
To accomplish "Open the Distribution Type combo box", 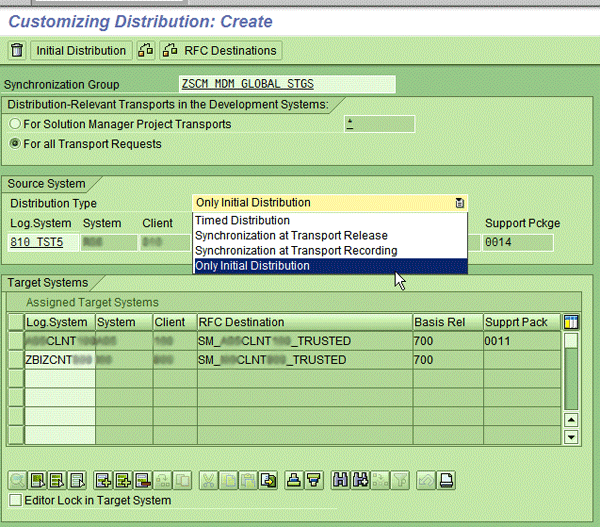I will point(330,202).
